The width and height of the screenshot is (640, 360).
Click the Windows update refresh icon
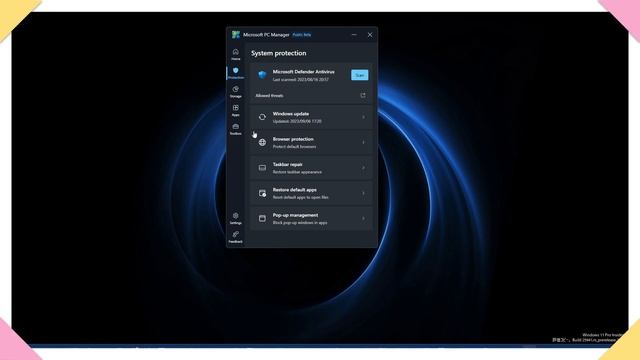click(262, 117)
